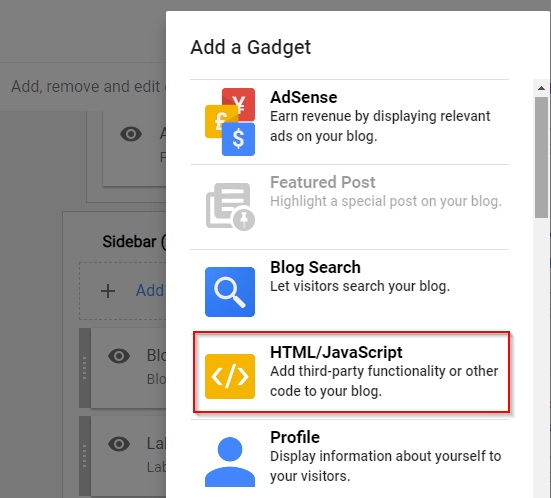Click the HTML/JavaScript gadget title
The height and width of the screenshot is (498, 551).
[x=336, y=352]
